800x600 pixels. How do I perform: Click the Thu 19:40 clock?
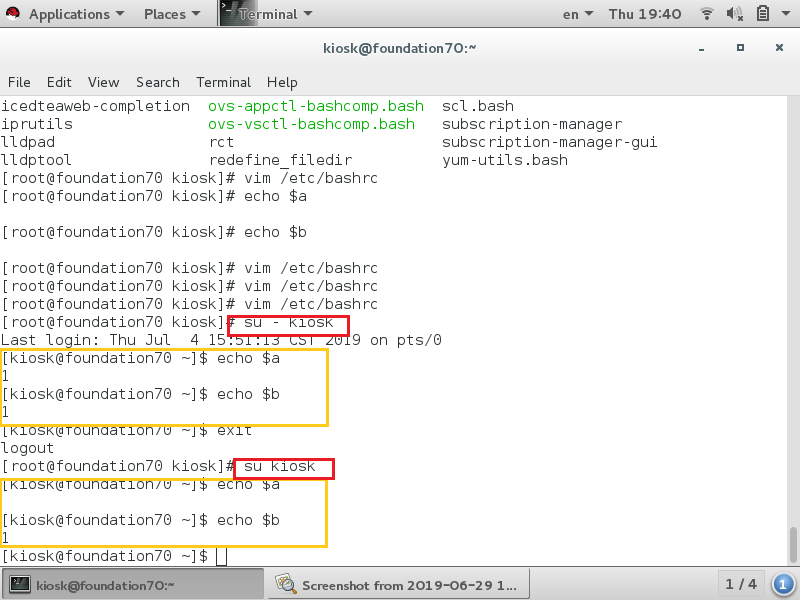pos(644,14)
